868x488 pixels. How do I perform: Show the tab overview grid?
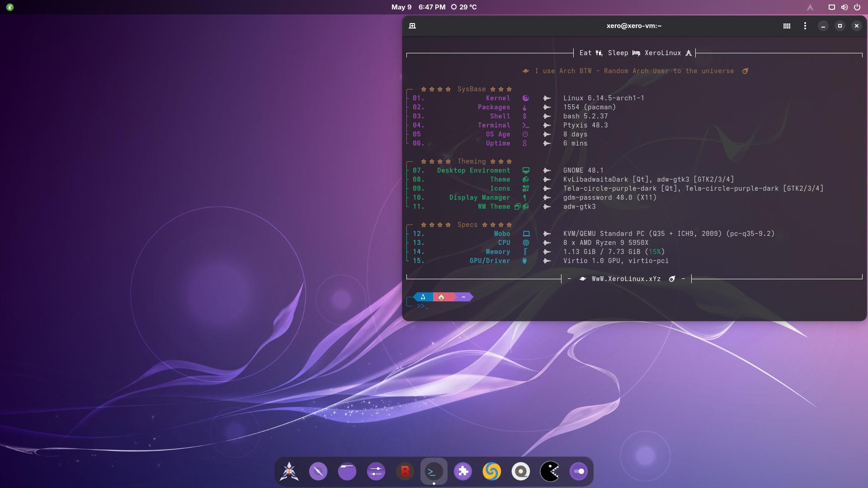tap(787, 26)
